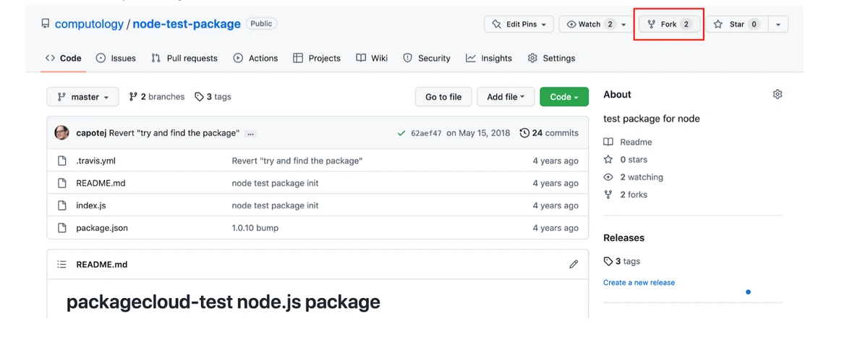
Task: Open the .travis.yml file
Action: point(95,161)
